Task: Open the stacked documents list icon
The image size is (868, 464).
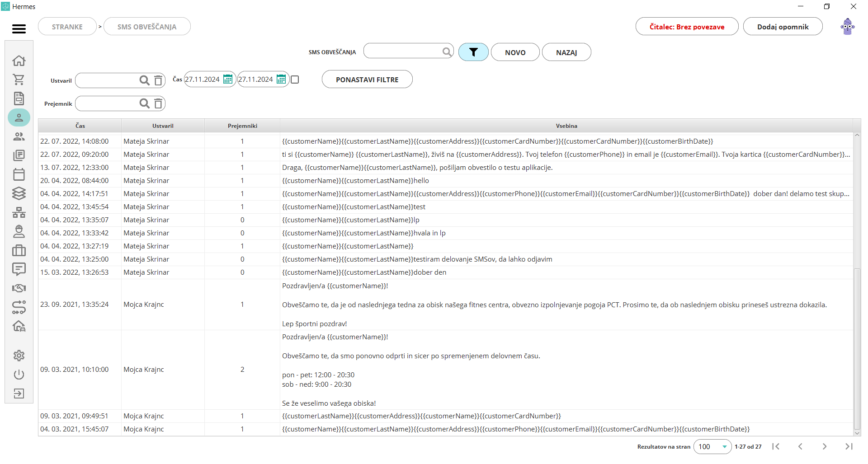Action: pos(19,155)
